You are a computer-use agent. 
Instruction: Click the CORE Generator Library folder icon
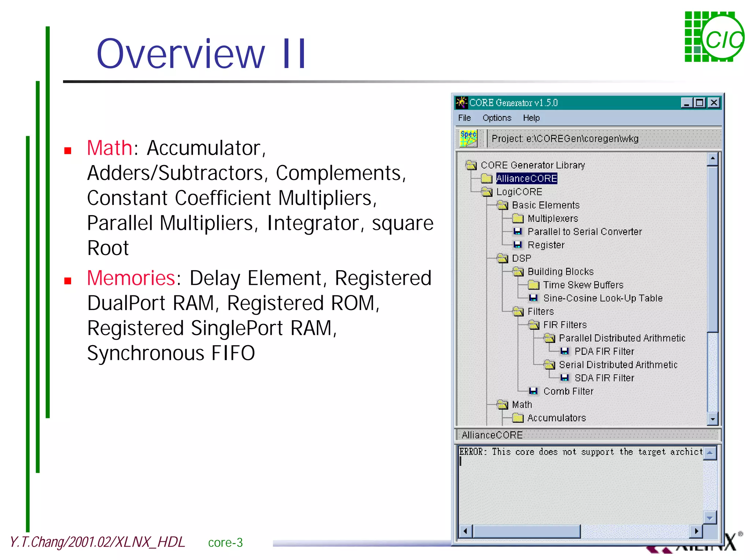[471, 165]
